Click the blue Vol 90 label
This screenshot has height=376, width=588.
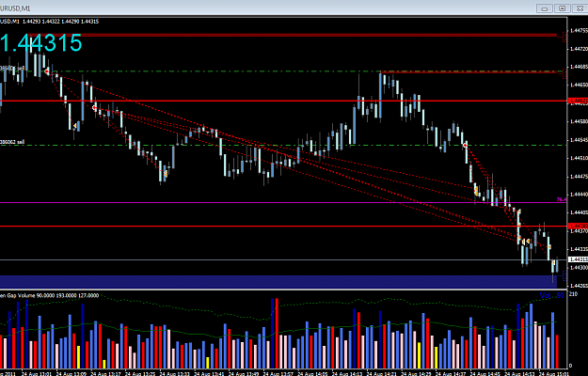tap(551, 295)
